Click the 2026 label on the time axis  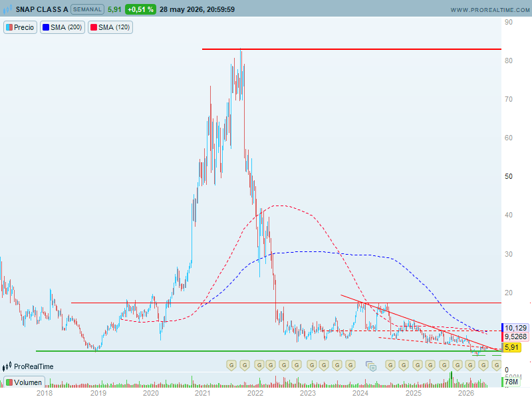coord(466,393)
